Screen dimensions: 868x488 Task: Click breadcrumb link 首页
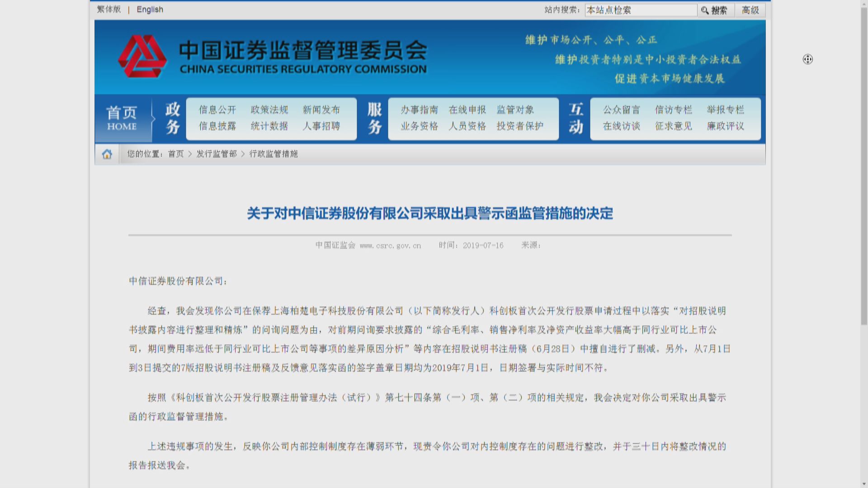176,154
